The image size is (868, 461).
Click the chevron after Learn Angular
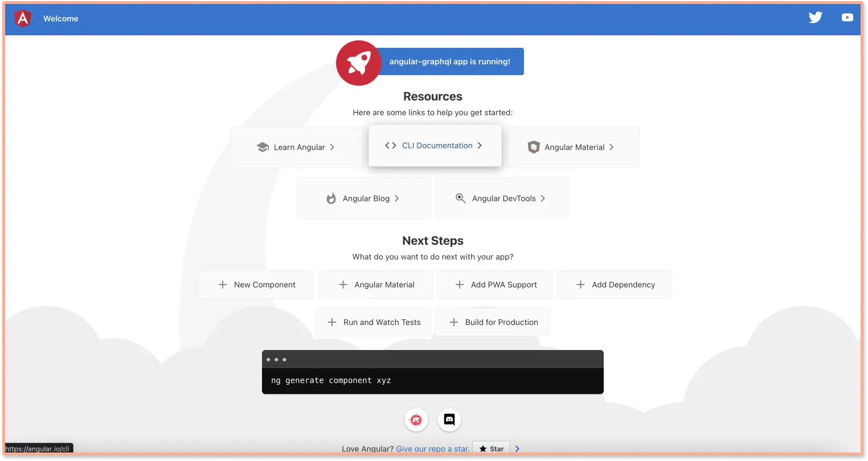coord(332,147)
